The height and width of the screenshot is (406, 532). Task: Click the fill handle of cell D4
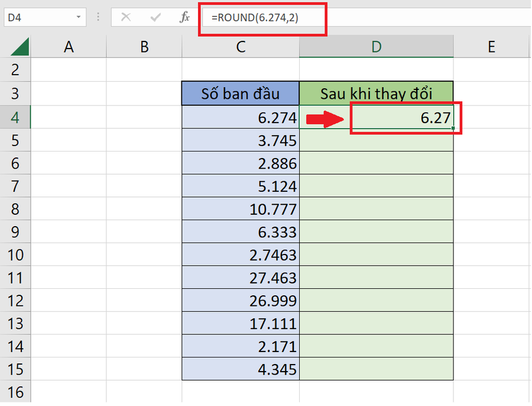(x=453, y=128)
